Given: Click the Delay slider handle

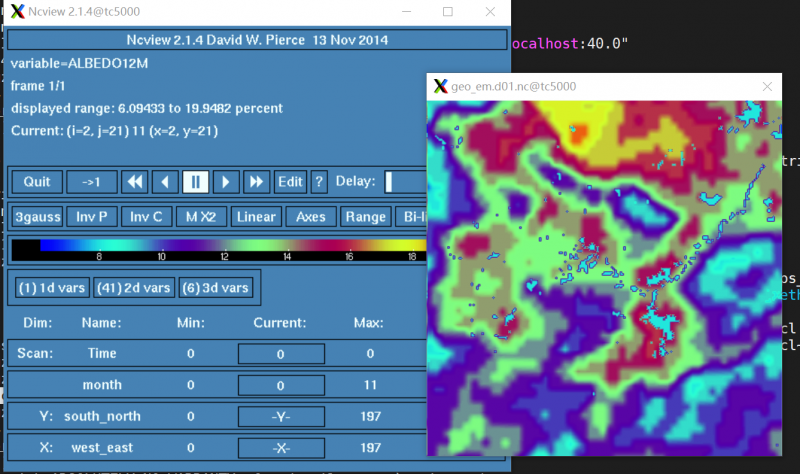Looking at the screenshot, I should point(390,181).
